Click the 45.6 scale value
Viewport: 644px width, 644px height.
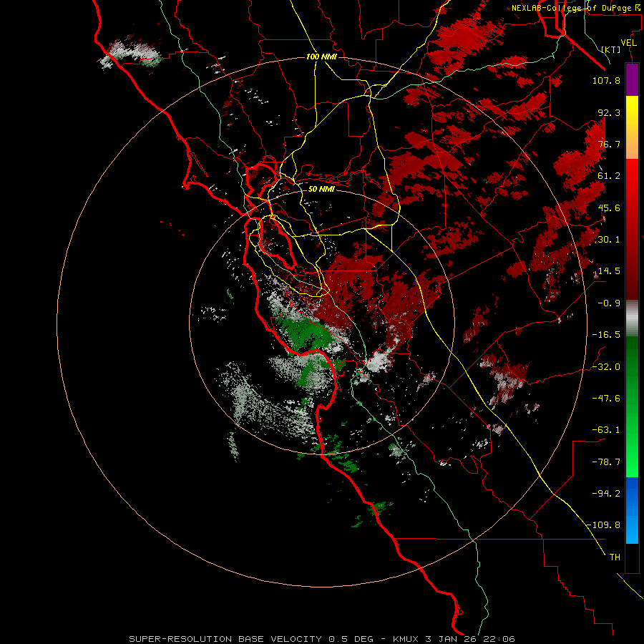[609, 208]
